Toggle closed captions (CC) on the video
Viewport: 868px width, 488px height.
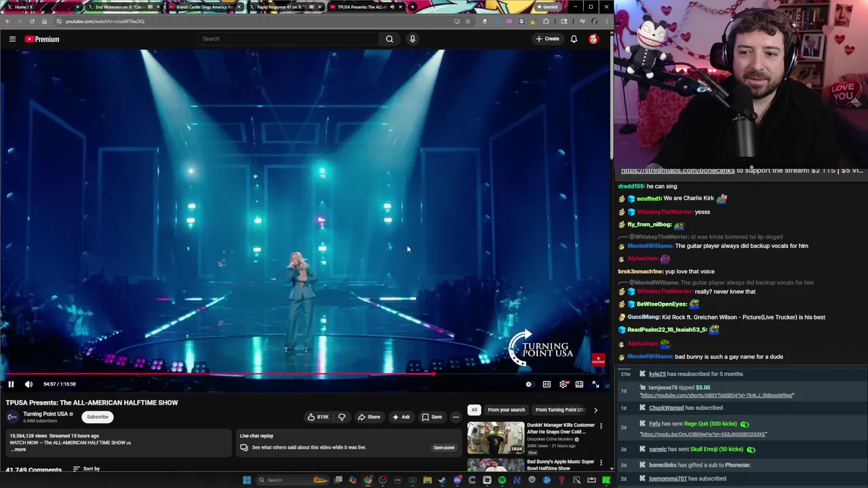(x=547, y=384)
